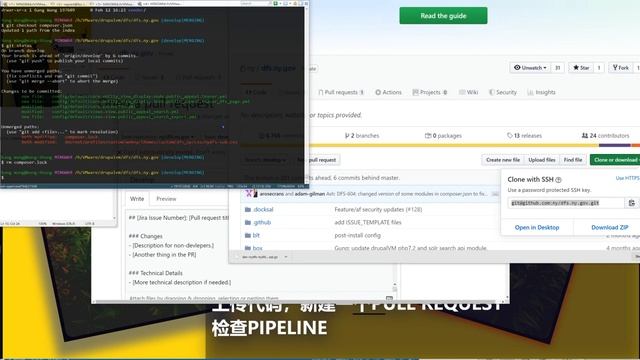Fork the repository using Fork button

pyautogui.click(x=620, y=68)
